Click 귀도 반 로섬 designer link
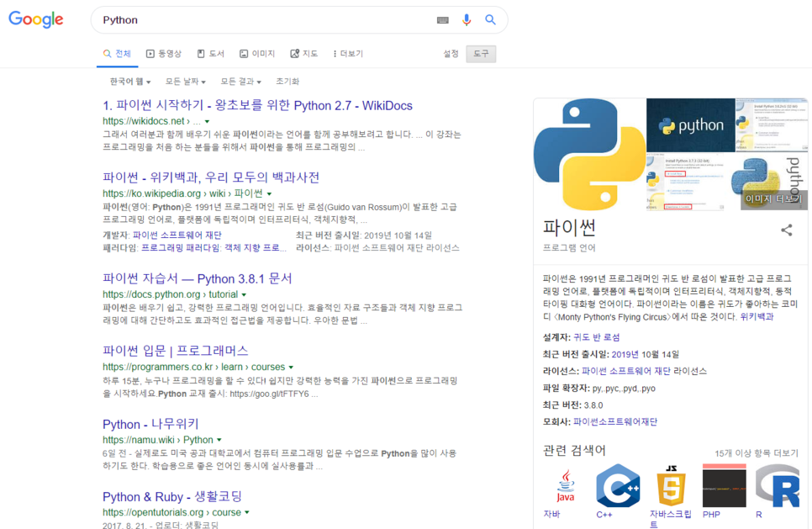Image resolution: width=812 pixels, height=529 pixels. (x=597, y=337)
